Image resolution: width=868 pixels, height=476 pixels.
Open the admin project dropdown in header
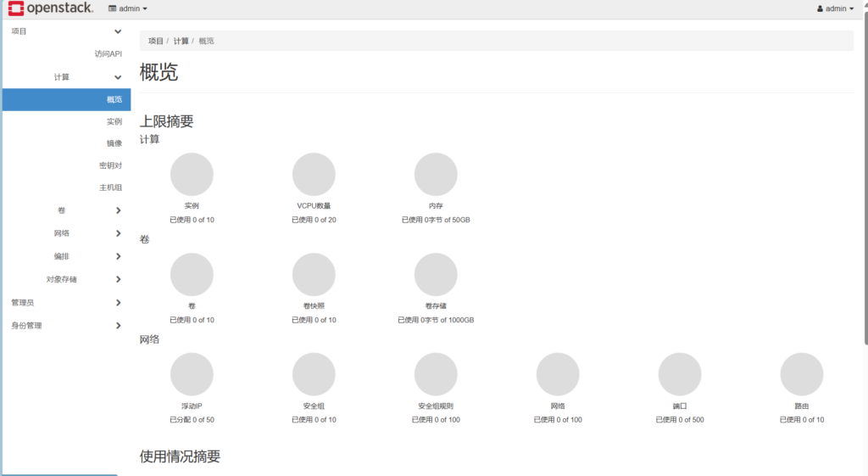point(128,8)
